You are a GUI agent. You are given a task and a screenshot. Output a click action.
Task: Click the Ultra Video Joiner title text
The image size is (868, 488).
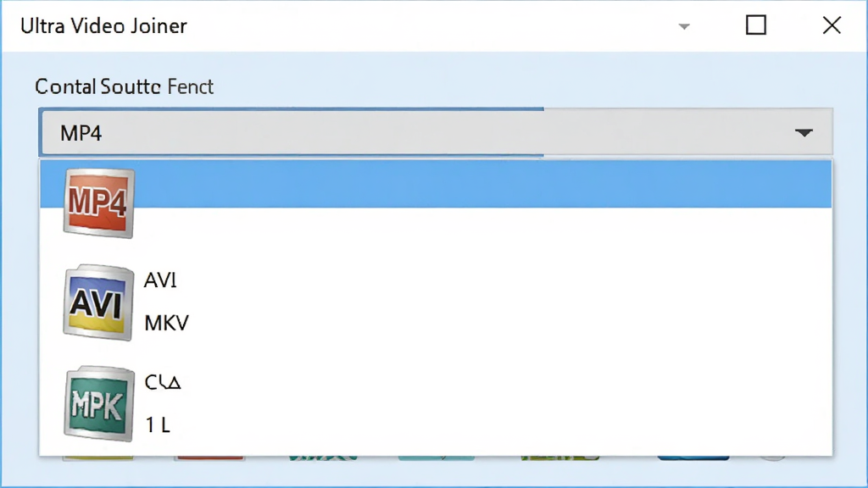point(103,26)
